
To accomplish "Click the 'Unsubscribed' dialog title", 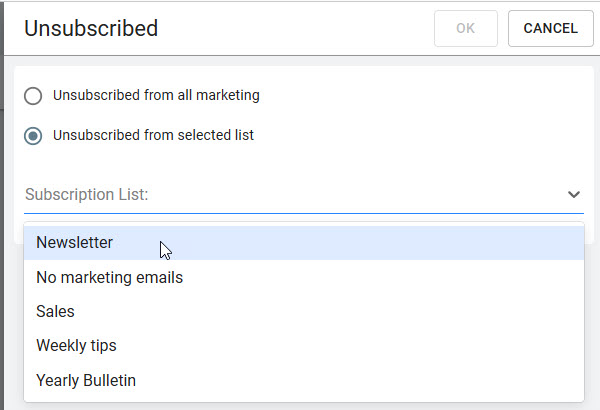I will (x=91, y=28).
